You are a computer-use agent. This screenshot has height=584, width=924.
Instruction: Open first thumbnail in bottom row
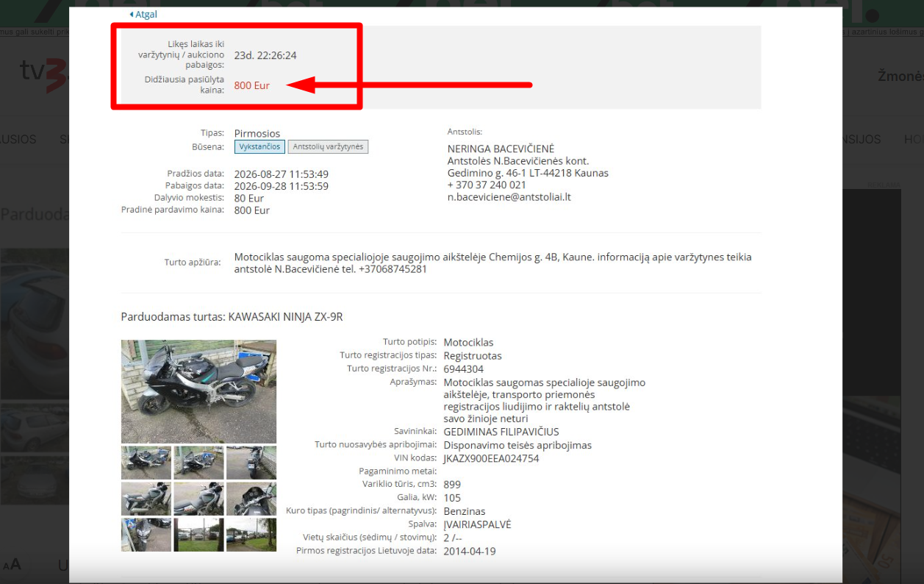point(146,535)
